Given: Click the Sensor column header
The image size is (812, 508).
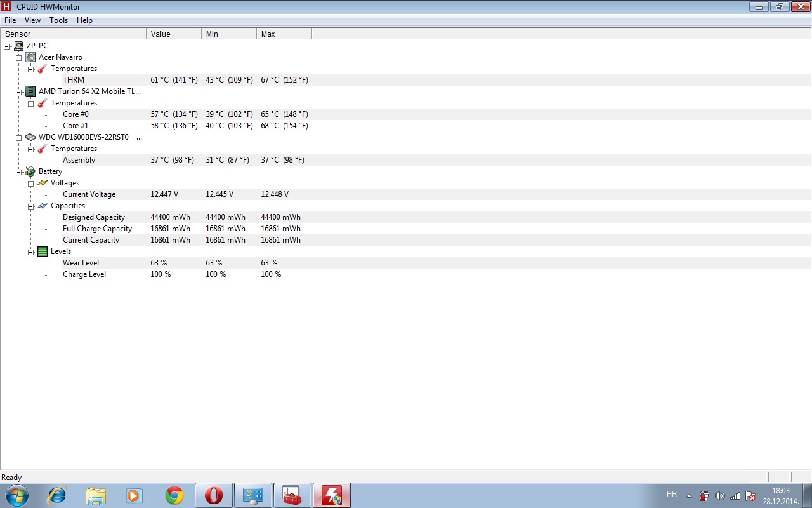Looking at the screenshot, I should tap(74, 34).
